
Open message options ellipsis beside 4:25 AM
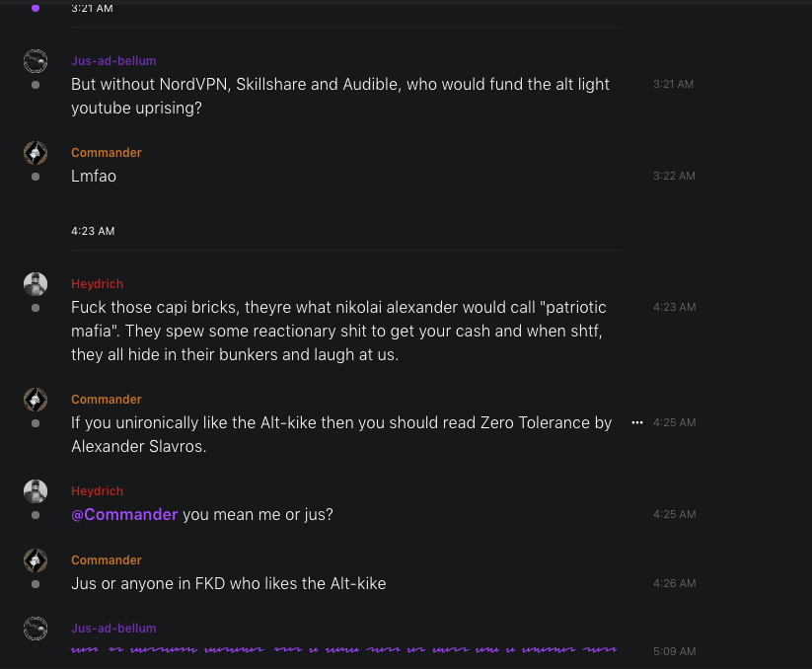(636, 422)
